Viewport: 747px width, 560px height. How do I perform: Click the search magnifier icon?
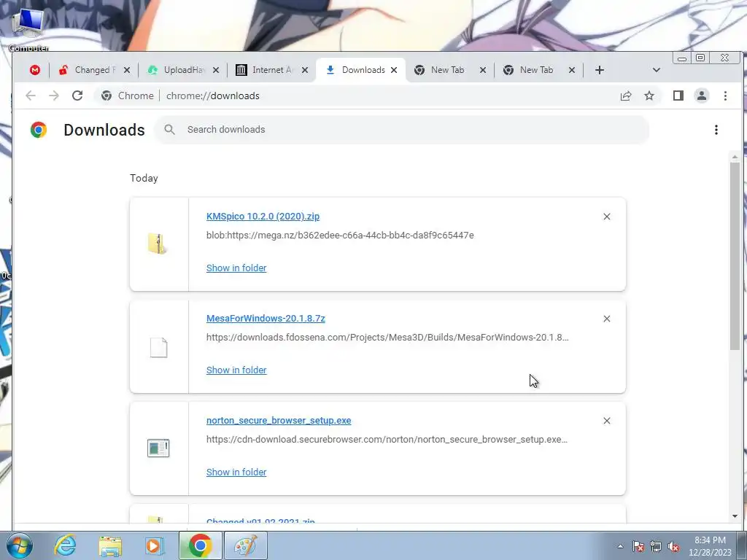click(x=169, y=130)
